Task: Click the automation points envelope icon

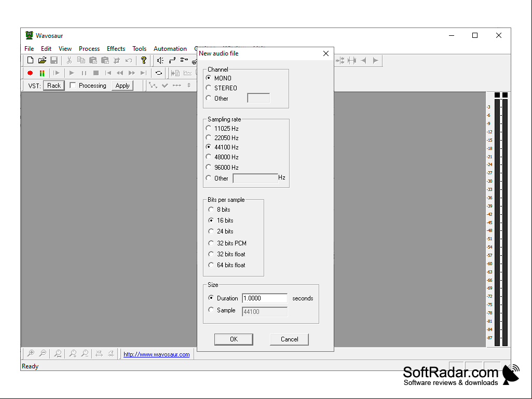Action: 153,86
